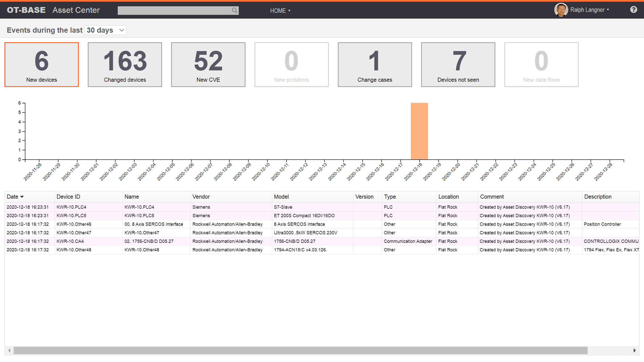644x362 pixels.
Task: Click the KWR-10.PLC4 device row
Action: (322, 207)
